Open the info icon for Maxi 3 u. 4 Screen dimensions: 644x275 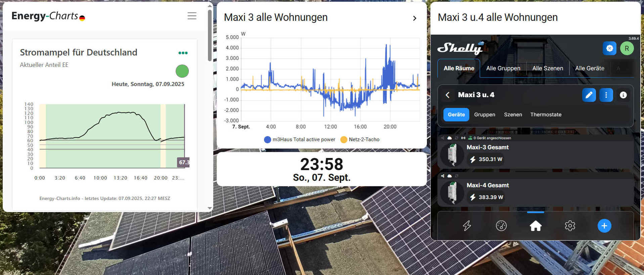click(623, 95)
